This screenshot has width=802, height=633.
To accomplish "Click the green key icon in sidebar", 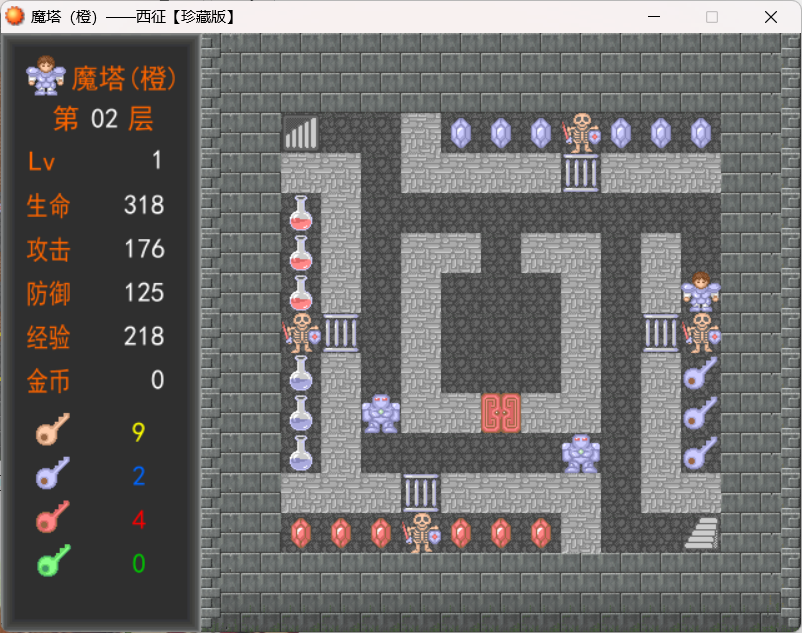I will pos(54,561).
